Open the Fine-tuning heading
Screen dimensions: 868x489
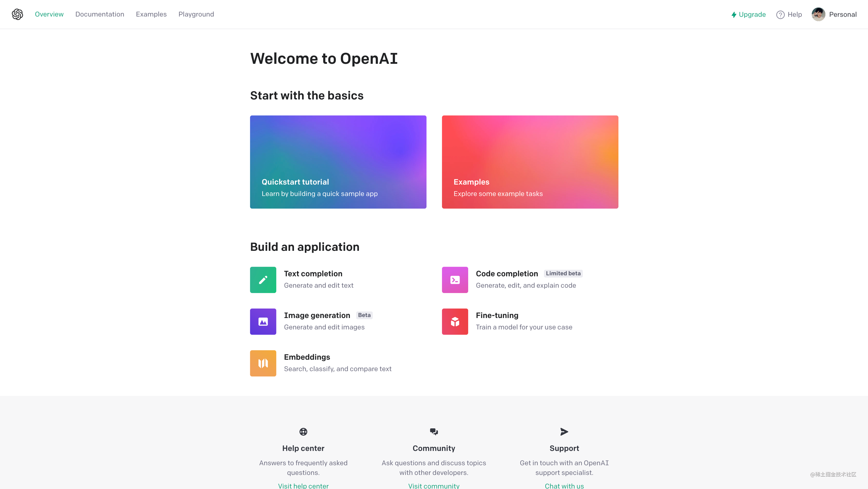[x=497, y=315]
